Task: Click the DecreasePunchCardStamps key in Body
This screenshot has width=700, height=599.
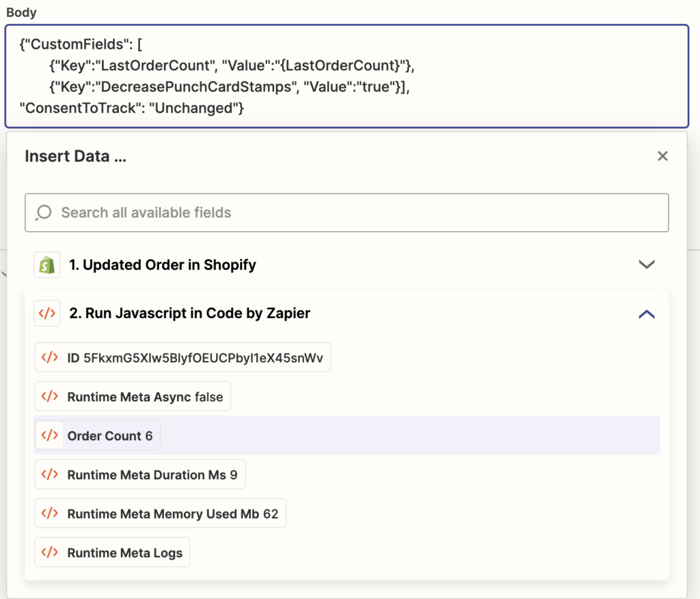Action: 196,87
